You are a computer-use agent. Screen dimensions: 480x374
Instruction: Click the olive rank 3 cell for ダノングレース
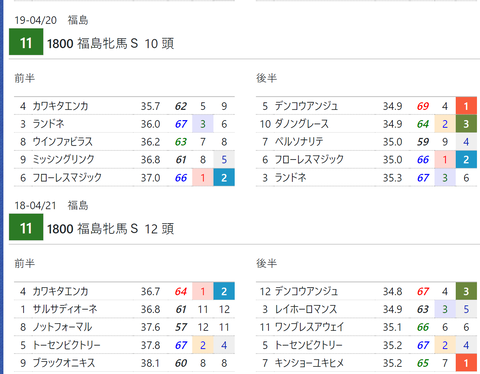pyautogui.click(x=466, y=124)
